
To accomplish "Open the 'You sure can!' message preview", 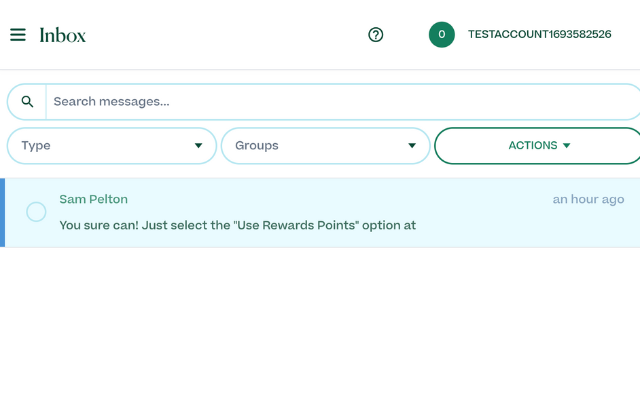I will pyautogui.click(x=237, y=225).
